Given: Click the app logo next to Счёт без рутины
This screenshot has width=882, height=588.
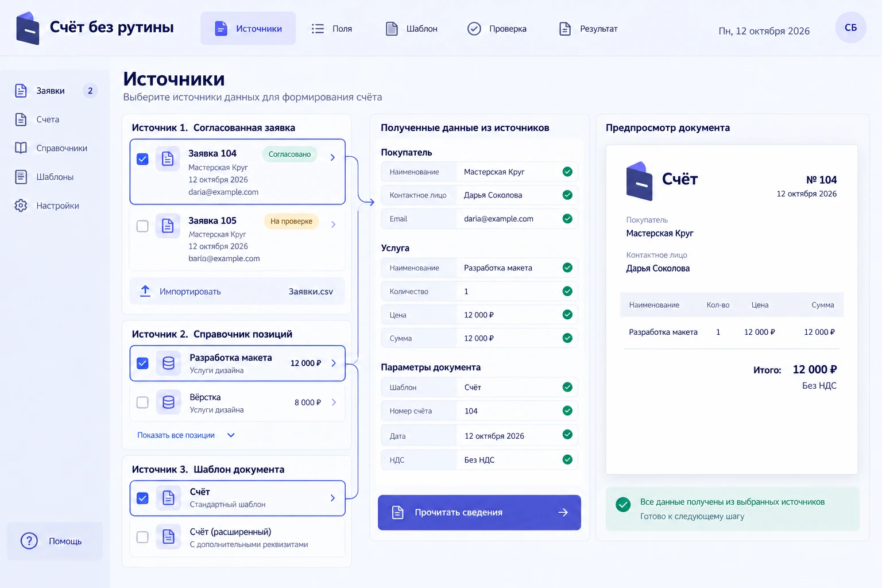Looking at the screenshot, I should pos(28,28).
